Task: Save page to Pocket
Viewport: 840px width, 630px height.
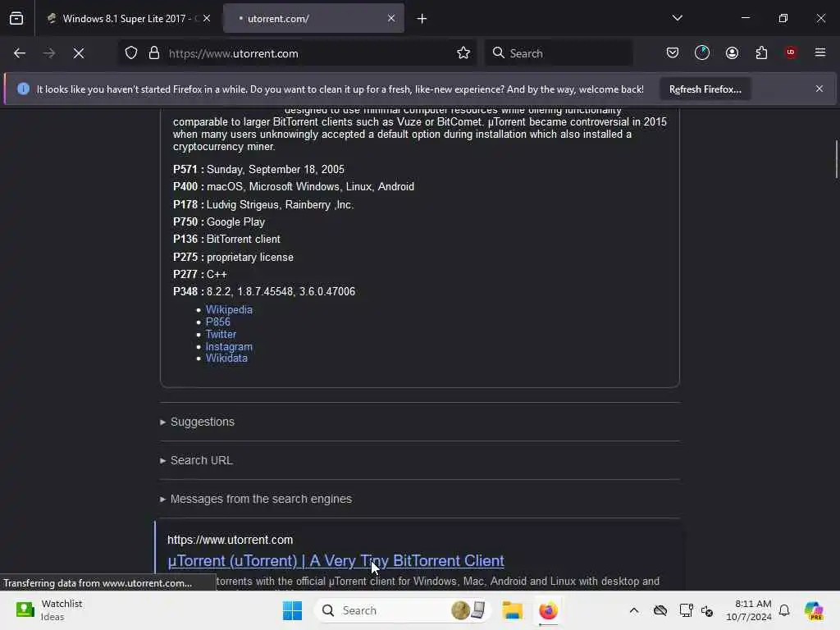Action: click(x=673, y=52)
